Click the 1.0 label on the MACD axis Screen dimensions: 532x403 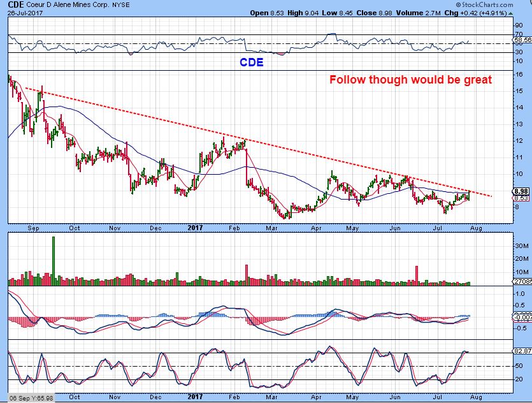tap(520, 294)
